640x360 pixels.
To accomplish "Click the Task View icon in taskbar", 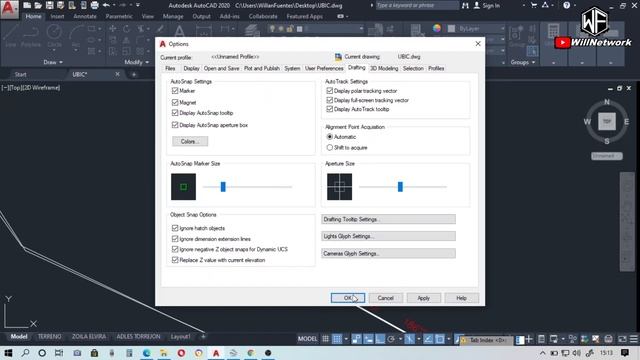I will pyautogui.click(x=59, y=353).
